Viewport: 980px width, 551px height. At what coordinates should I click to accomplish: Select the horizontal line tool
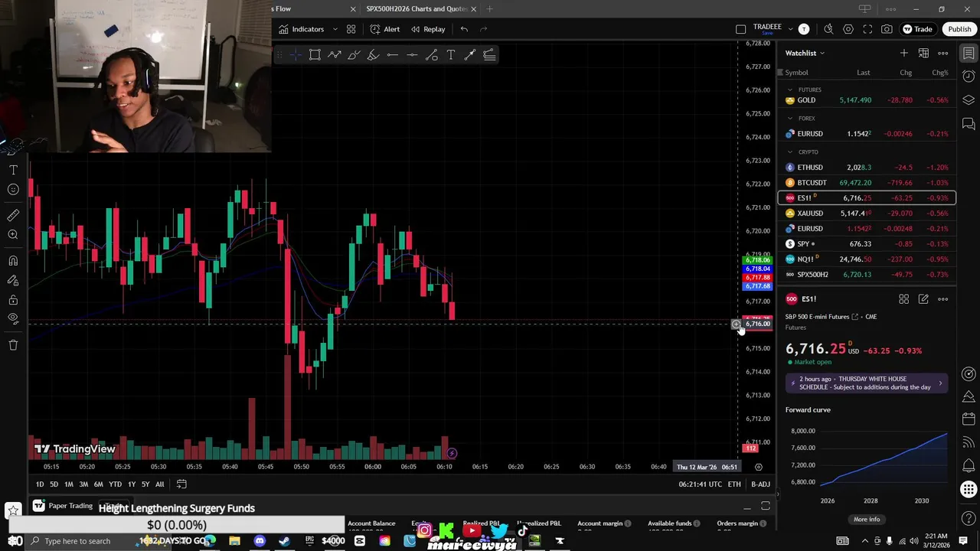click(412, 54)
